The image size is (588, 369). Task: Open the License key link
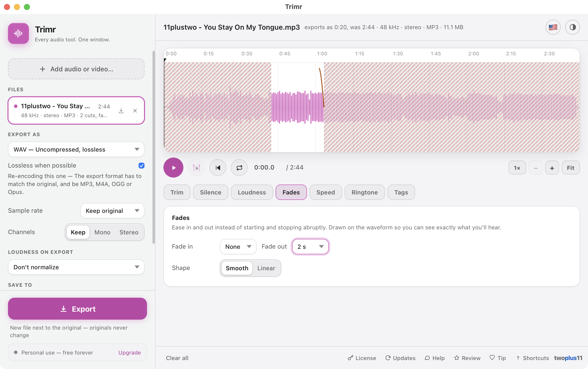pyautogui.click(x=362, y=358)
